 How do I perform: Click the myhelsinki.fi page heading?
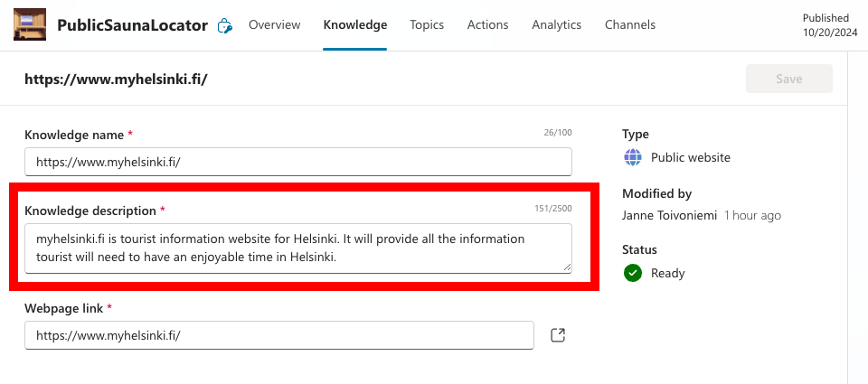tap(116, 79)
